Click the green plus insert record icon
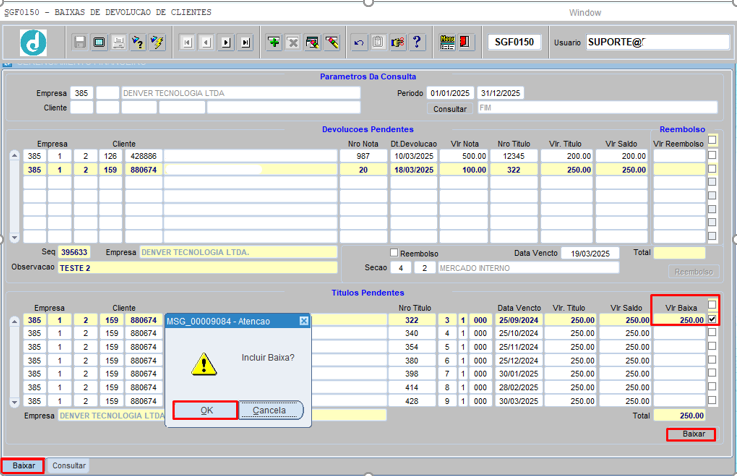The width and height of the screenshot is (737, 476). coord(274,42)
